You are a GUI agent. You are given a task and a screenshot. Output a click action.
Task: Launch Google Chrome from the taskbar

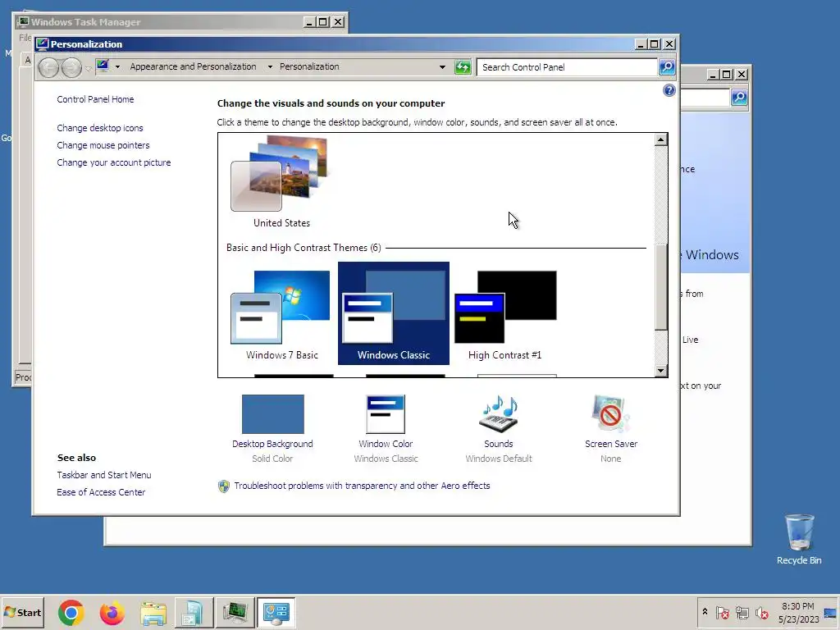tap(71, 613)
